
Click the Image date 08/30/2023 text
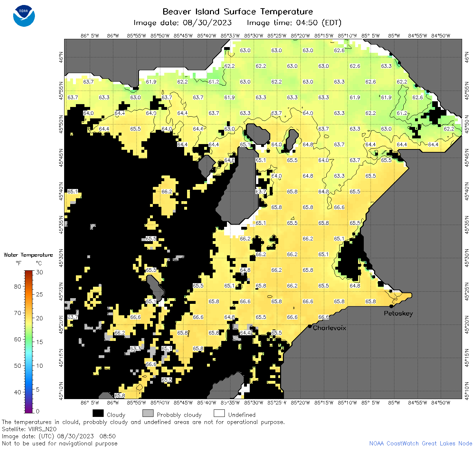182,23
